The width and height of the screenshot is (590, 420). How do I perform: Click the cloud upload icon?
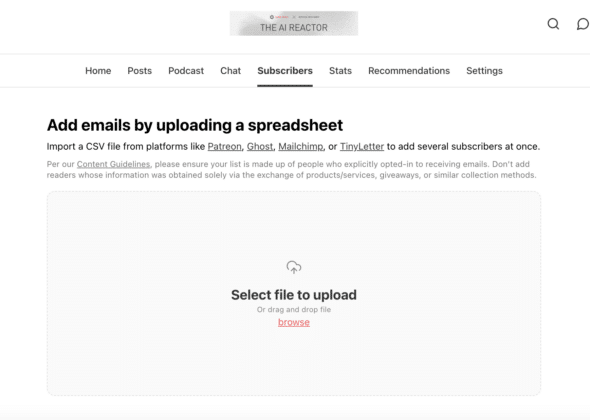click(294, 267)
